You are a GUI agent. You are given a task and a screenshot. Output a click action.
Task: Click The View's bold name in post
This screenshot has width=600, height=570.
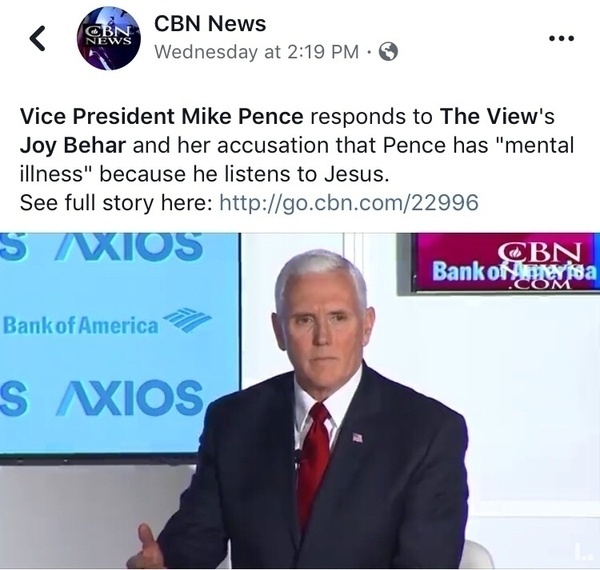[477, 116]
